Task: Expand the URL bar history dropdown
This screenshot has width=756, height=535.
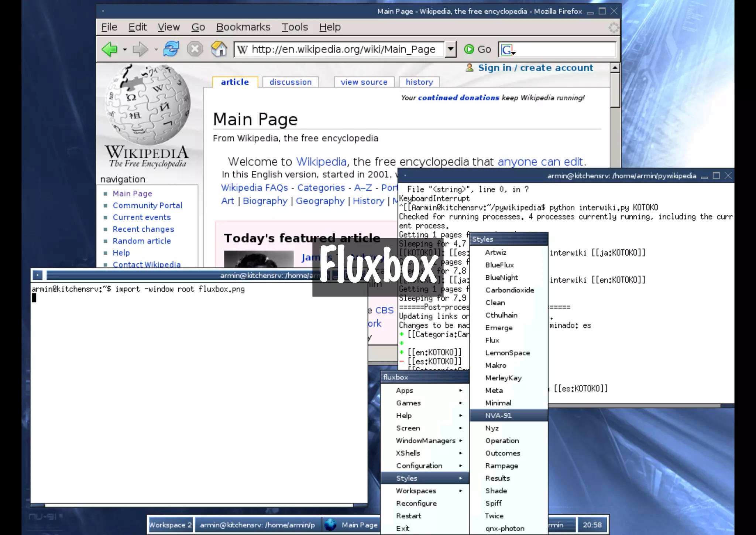Action: (x=450, y=49)
